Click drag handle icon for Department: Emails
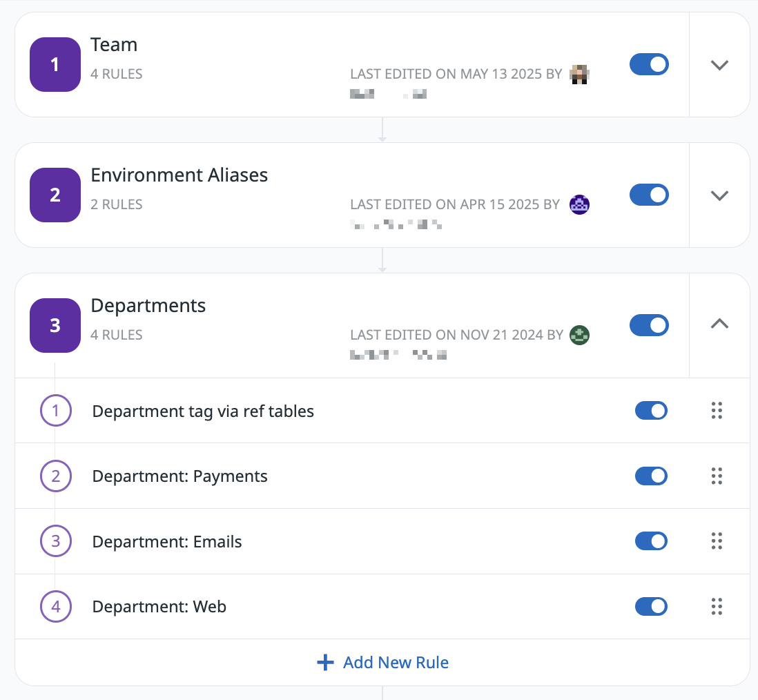 coord(717,541)
